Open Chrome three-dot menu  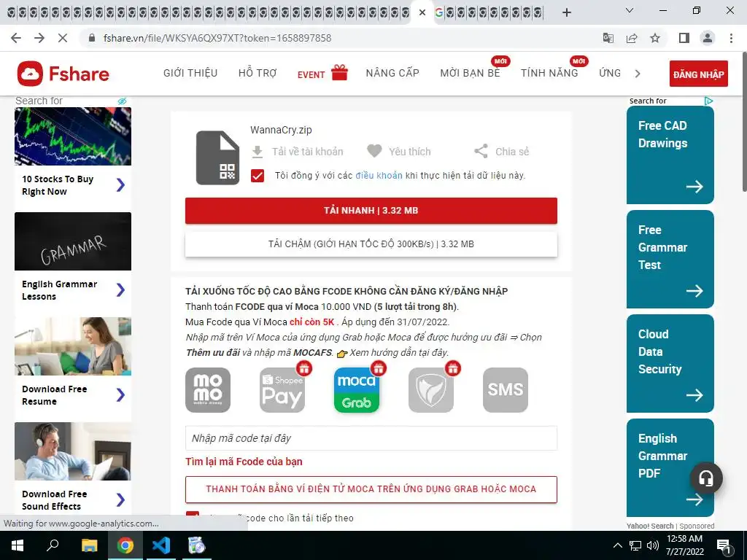coord(731,38)
